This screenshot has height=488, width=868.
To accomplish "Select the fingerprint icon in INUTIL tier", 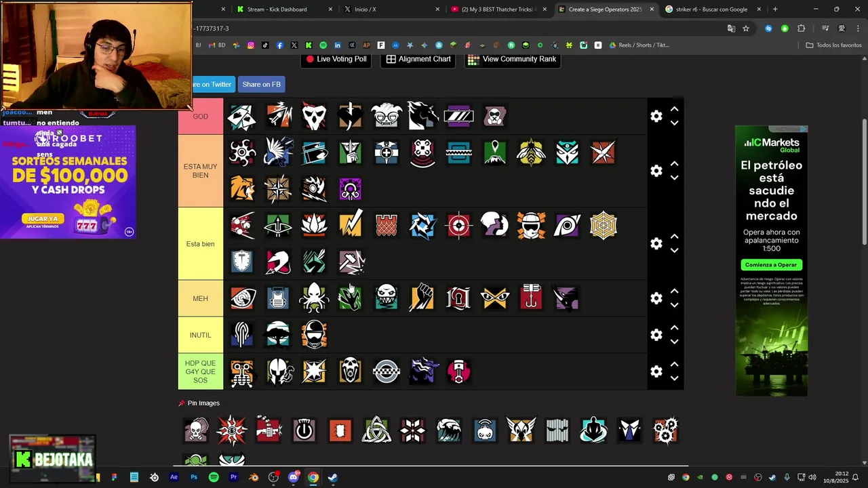I will 242,335.
